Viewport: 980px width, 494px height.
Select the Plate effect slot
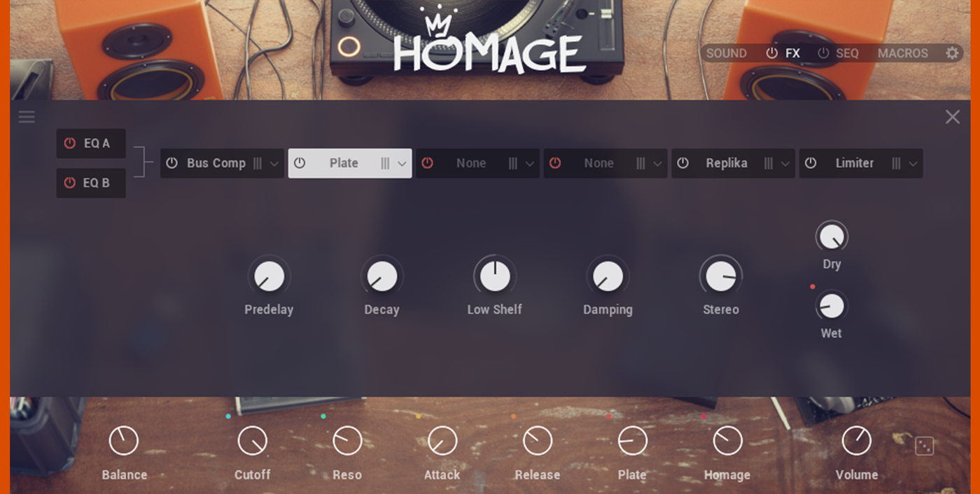(350, 163)
